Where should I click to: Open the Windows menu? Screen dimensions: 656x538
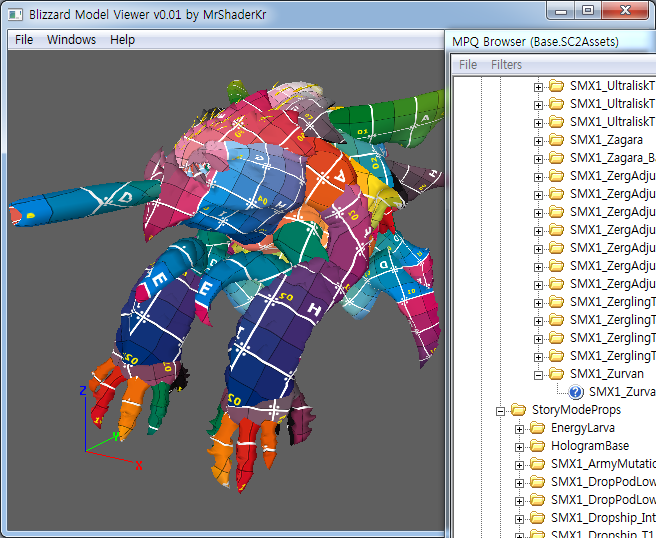[x=71, y=40]
